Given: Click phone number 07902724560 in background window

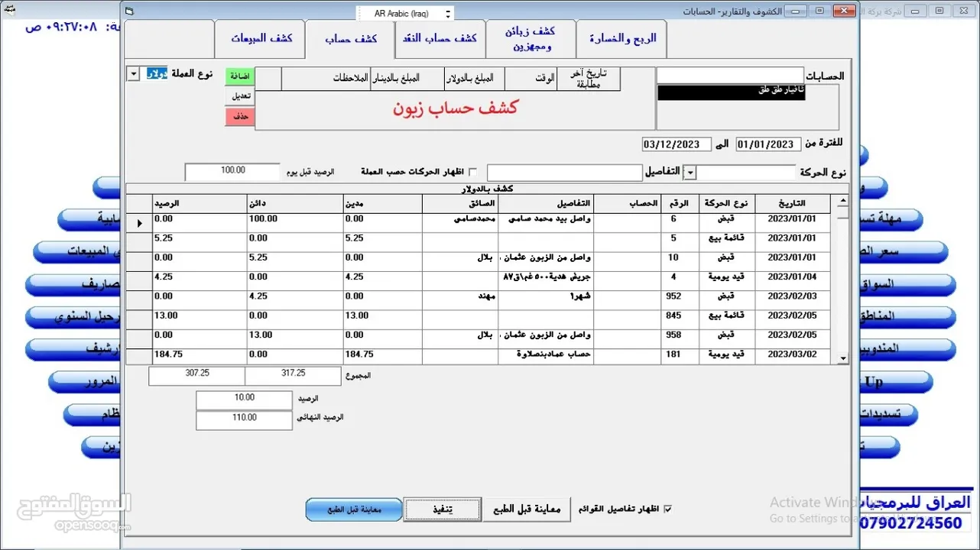Looking at the screenshot, I should 912,523.
